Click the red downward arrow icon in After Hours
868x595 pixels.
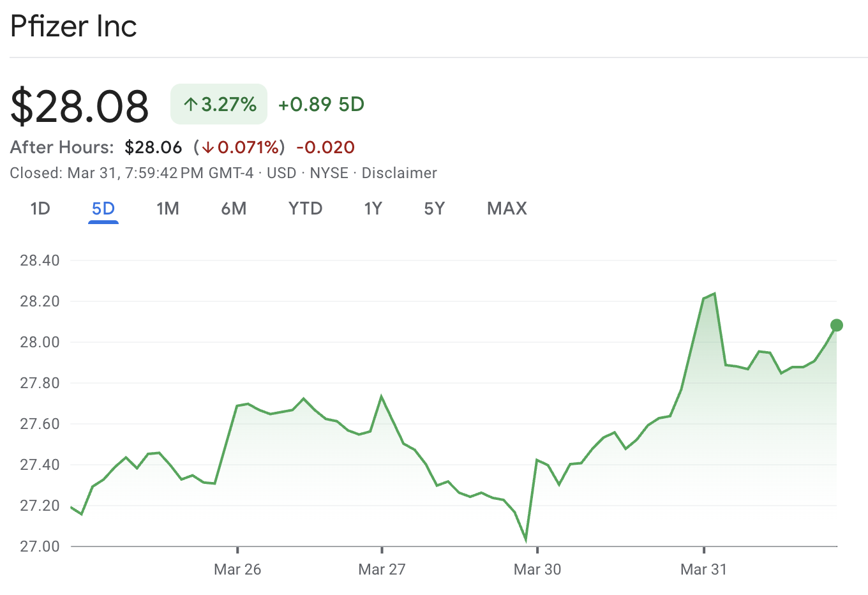207,147
